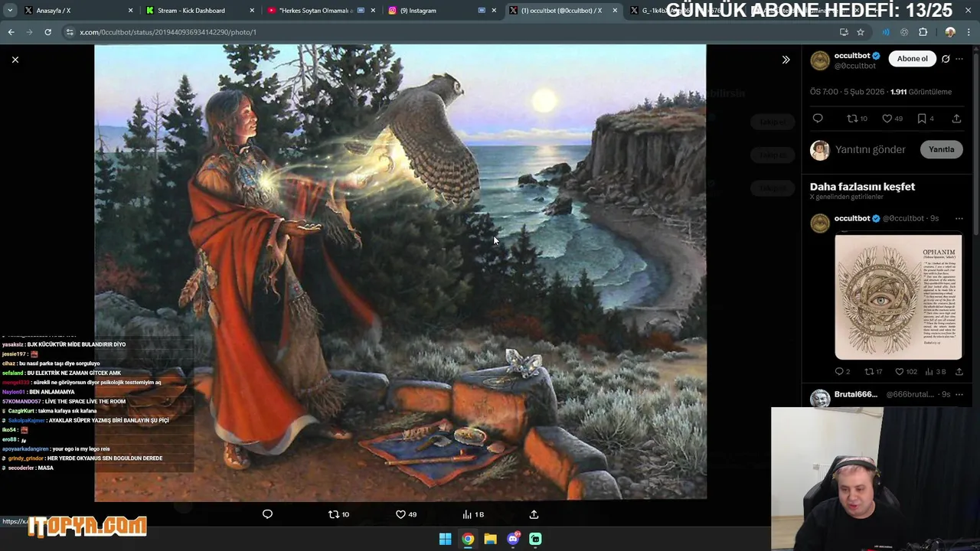Bookmark page with star icon
Screen dimensions: 980x551
(861, 32)
